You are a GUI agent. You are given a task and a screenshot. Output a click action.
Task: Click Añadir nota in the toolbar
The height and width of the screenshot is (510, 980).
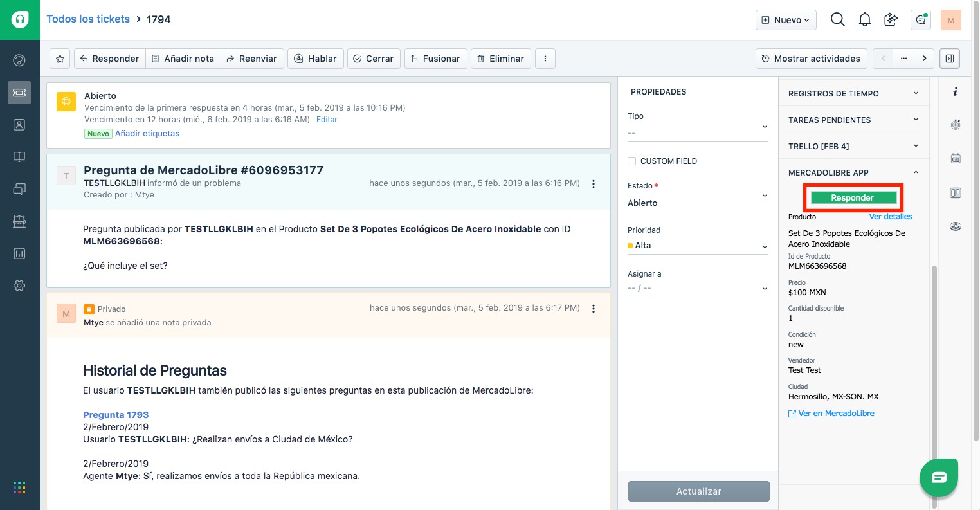[183, 59]
